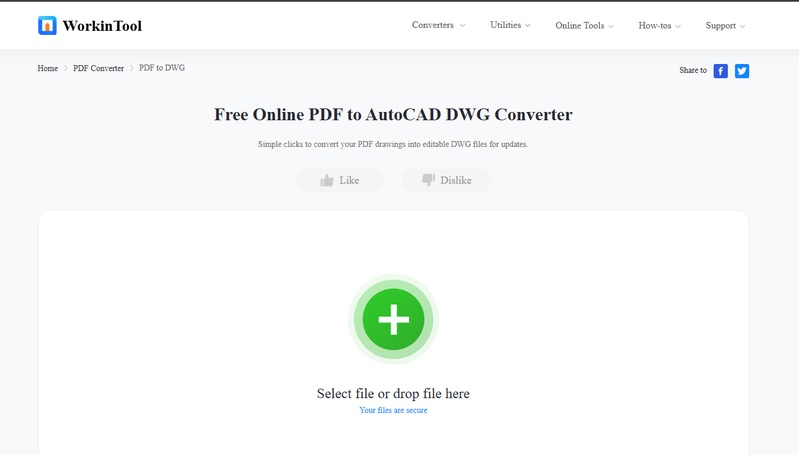
Task: Open the How-tos menu
Action: tap(659, 25)
